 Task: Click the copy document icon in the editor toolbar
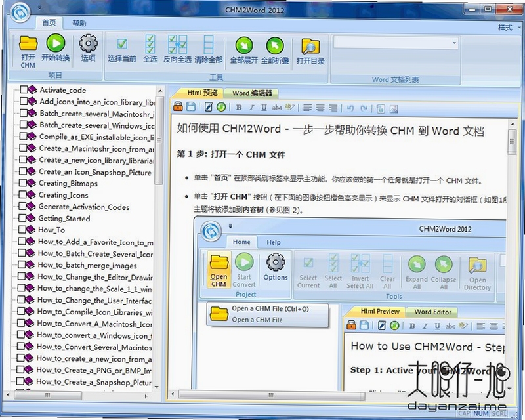(381, 108)
